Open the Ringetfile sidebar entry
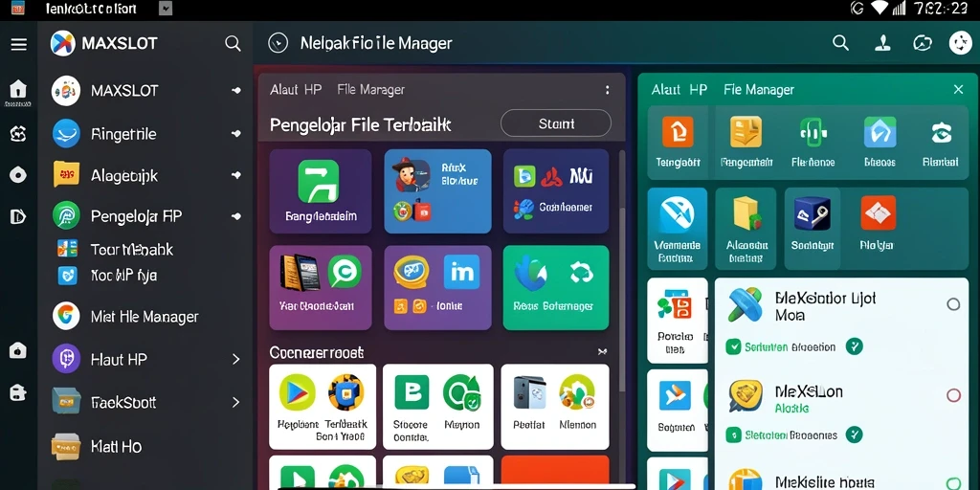980x490 pixels. tap(146, 133)
